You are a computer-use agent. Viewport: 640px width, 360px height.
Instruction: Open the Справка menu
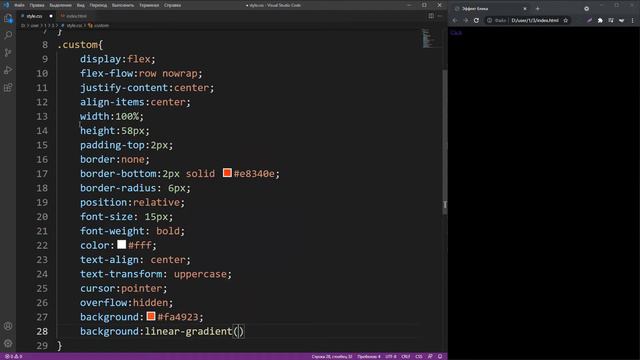172,5
